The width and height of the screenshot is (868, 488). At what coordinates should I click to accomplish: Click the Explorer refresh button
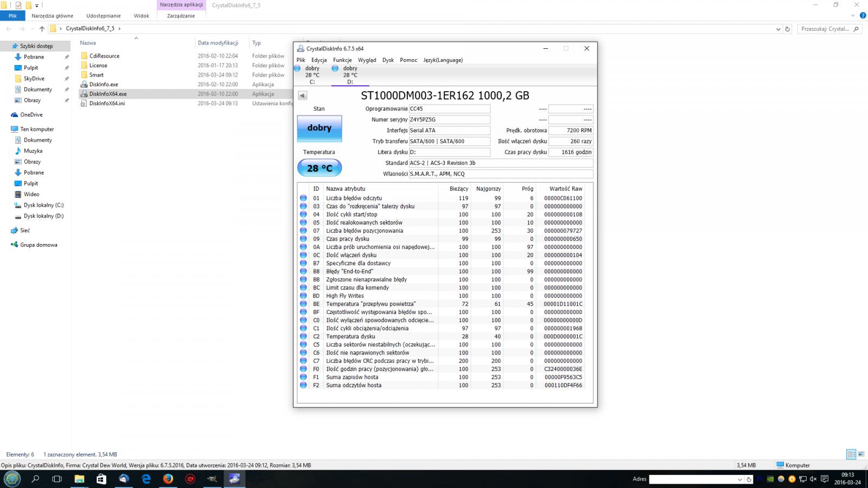[x=788, y=29]
